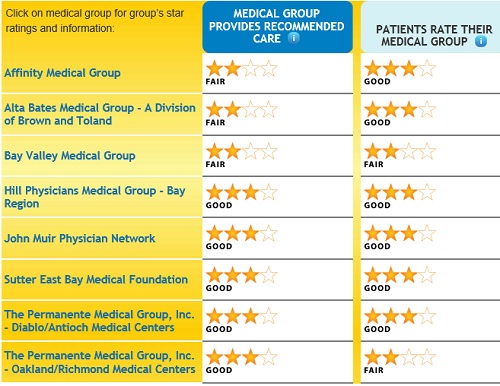The width and height of the screenshot is (500, 386).
Task: Open Affinity Medical Group details
Action: pos(62,73)
